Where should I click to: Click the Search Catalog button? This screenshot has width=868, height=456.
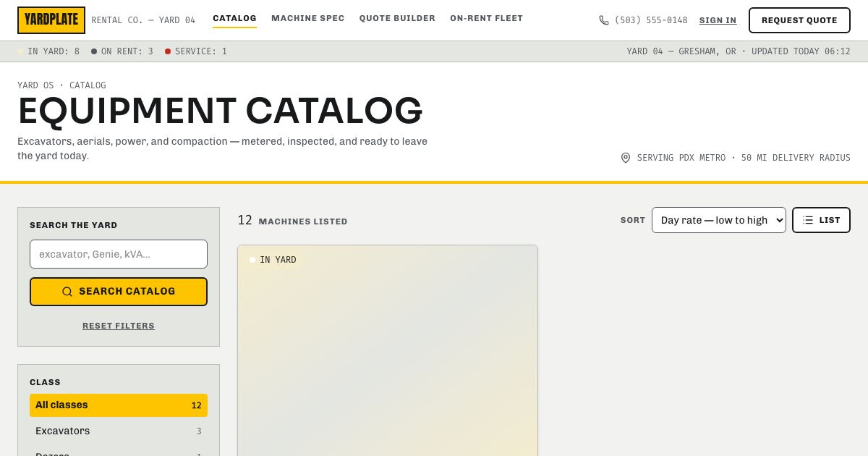click(119, 292)
